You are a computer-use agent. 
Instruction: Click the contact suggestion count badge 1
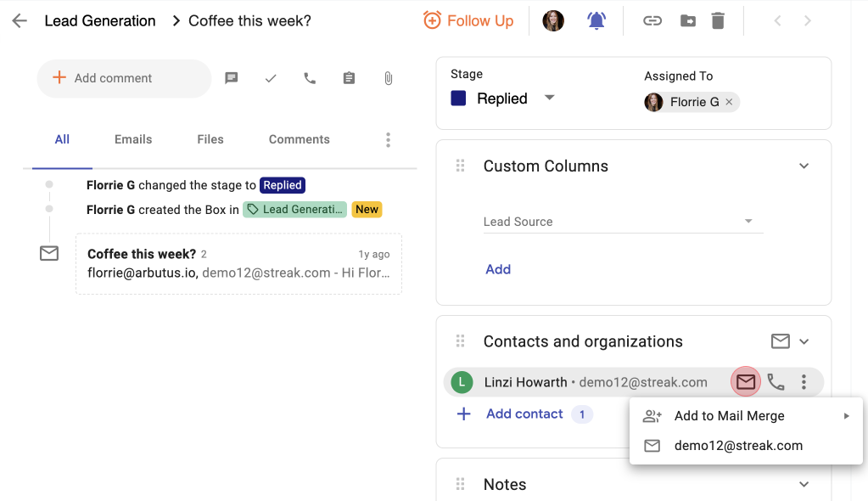pos(582,414)
